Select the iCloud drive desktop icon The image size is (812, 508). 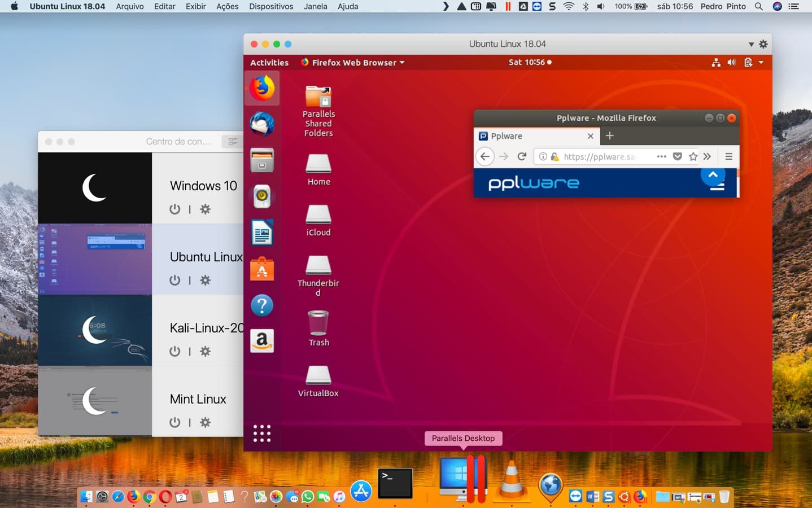[x=318, y=220]
